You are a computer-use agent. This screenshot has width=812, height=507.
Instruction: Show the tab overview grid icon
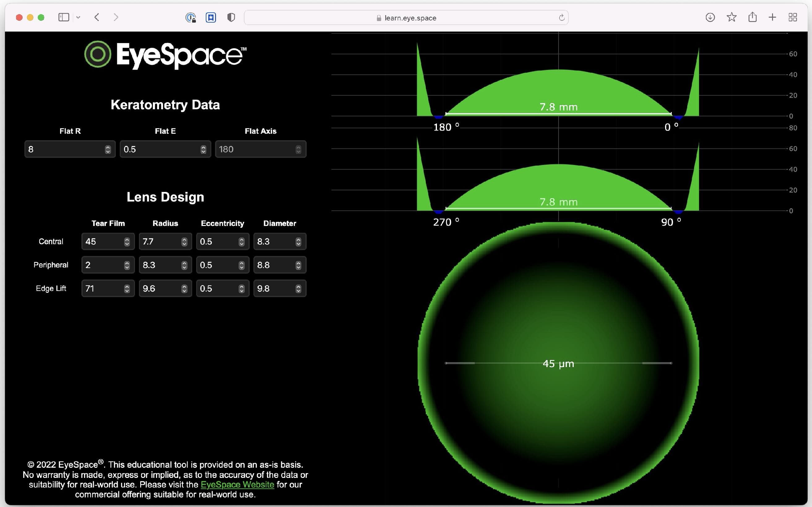click(793, 17)
